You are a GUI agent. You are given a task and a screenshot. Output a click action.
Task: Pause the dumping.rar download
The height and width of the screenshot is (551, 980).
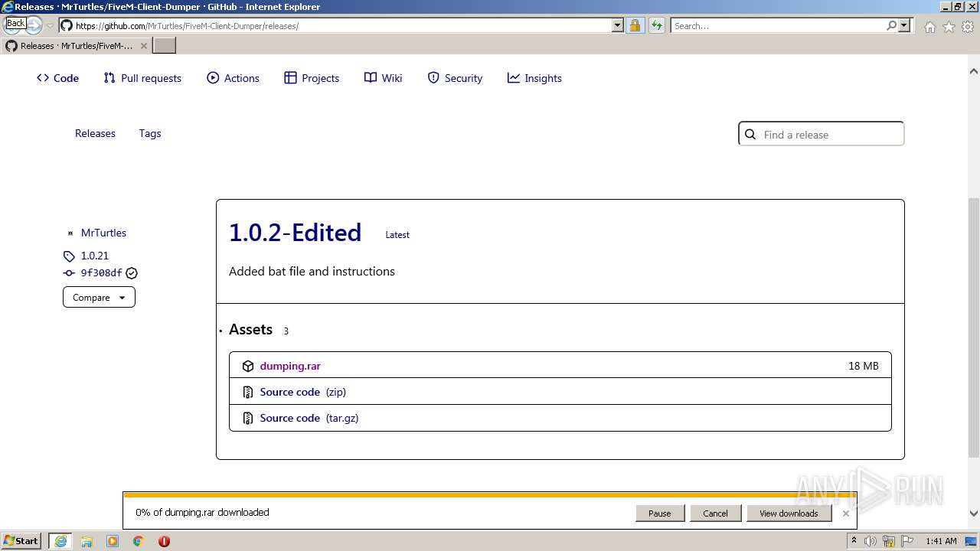(x=659, y=514)
